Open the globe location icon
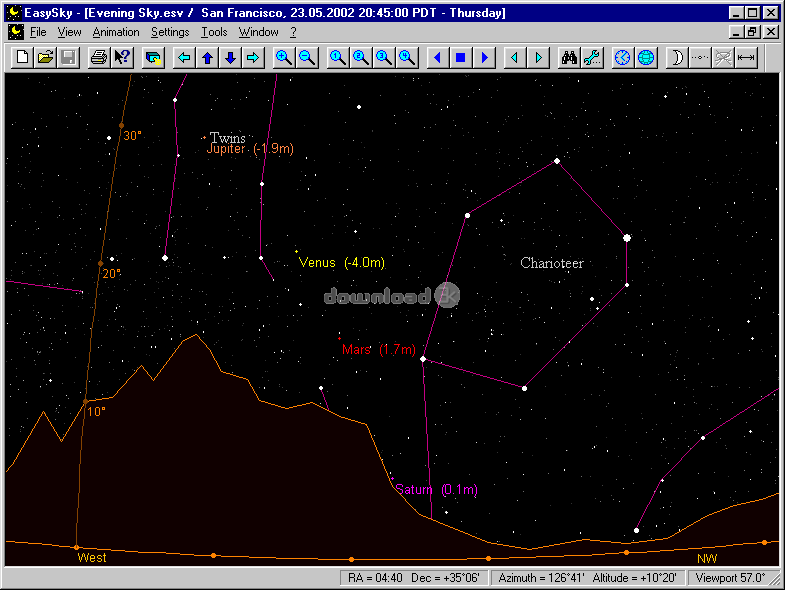This screenshot has width=785, height=590. pyautogui.click(x=646, y=58)
